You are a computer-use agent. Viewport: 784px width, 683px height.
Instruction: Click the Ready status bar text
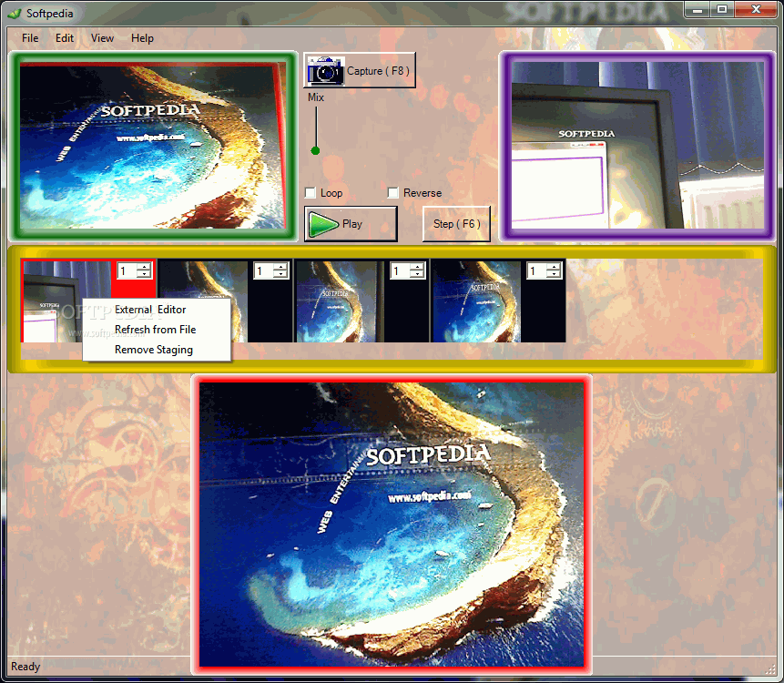pos(25,667)
